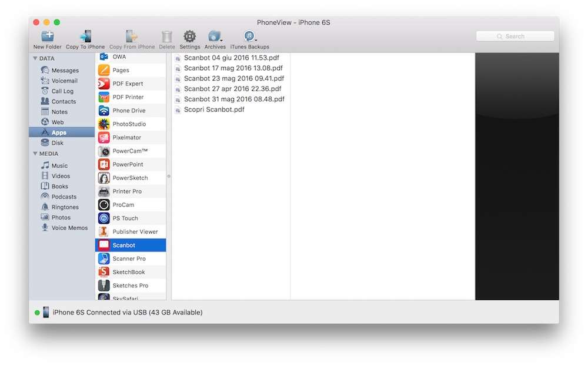588x365 pixels.
Task: Open Settings gear in toolbar
Action: (189, 36)
